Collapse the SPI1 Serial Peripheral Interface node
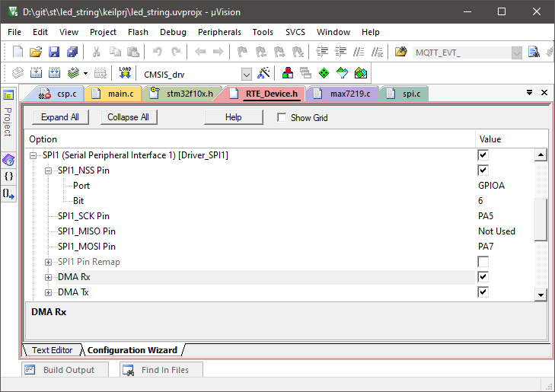 tap(33, 155)
